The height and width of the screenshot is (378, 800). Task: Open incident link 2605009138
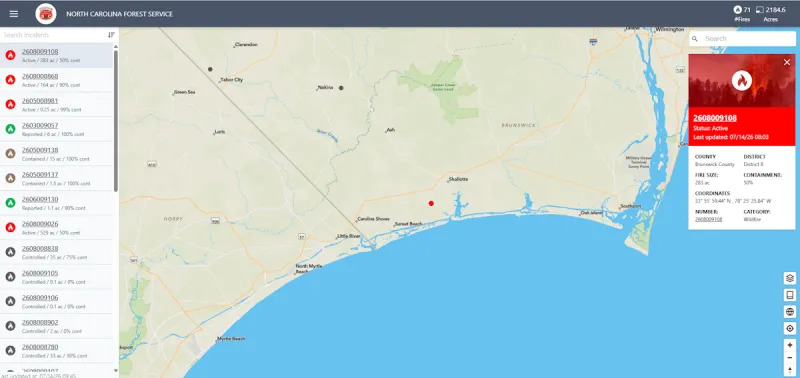(x=40, y=150)
